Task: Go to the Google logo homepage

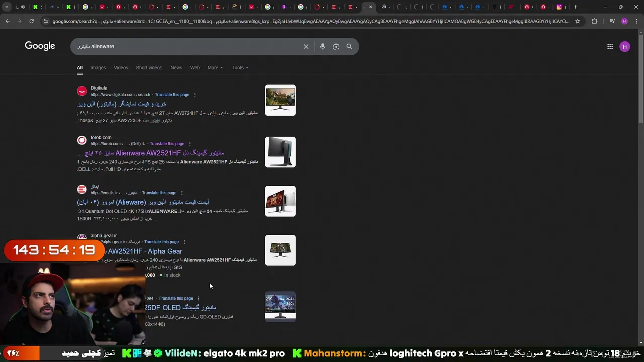Action: (40, 46)
